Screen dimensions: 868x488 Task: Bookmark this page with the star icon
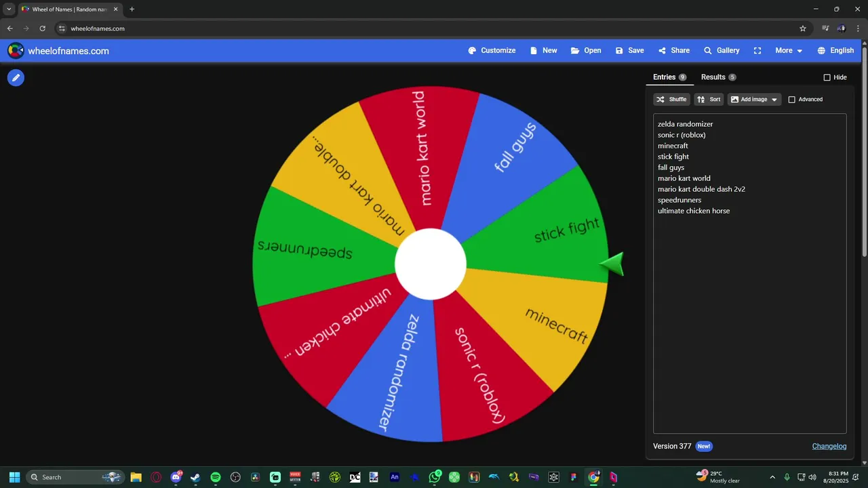[x=803, y=28]
